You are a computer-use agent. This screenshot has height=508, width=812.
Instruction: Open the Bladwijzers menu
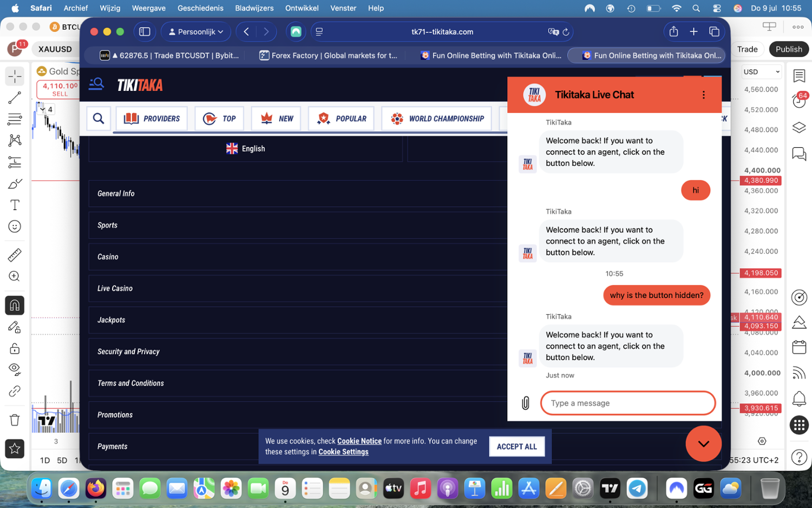(254, 8)
